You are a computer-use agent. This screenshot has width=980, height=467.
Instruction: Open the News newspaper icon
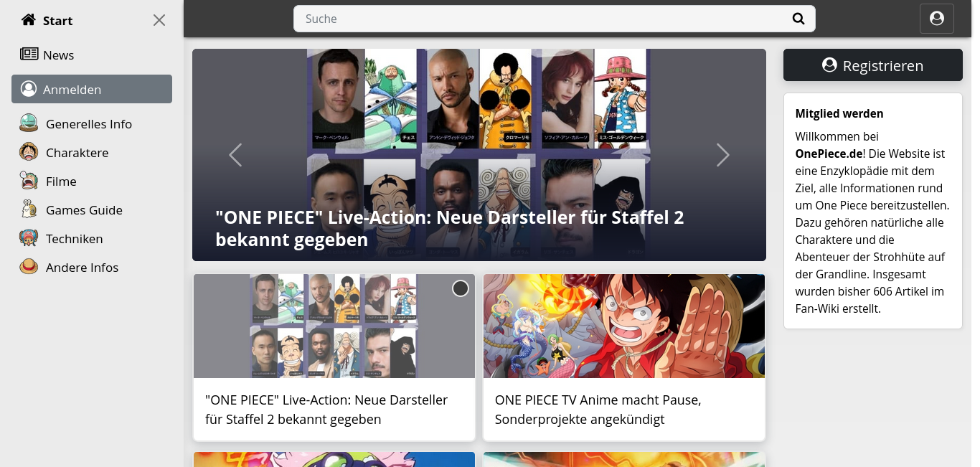[29, 55]
